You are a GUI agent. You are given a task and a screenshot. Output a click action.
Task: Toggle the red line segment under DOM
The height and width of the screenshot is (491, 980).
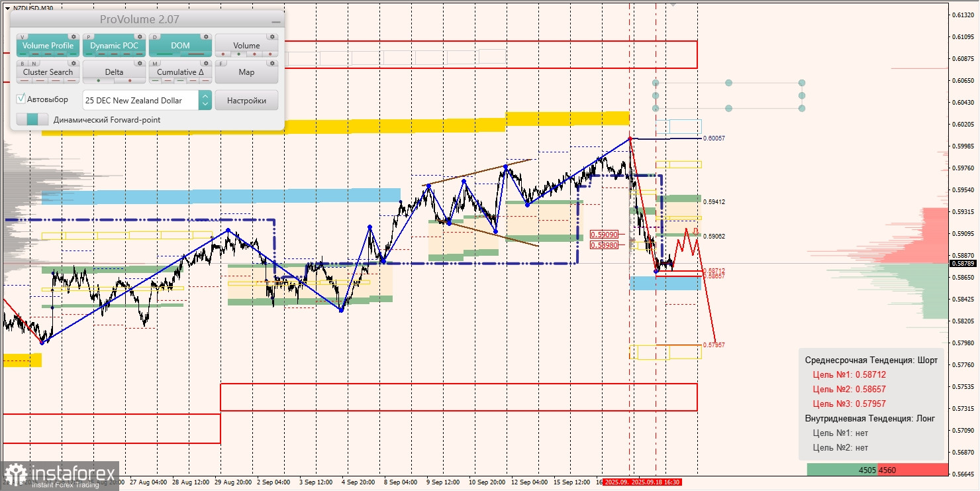pyautogui.click(x=196, y=54)
